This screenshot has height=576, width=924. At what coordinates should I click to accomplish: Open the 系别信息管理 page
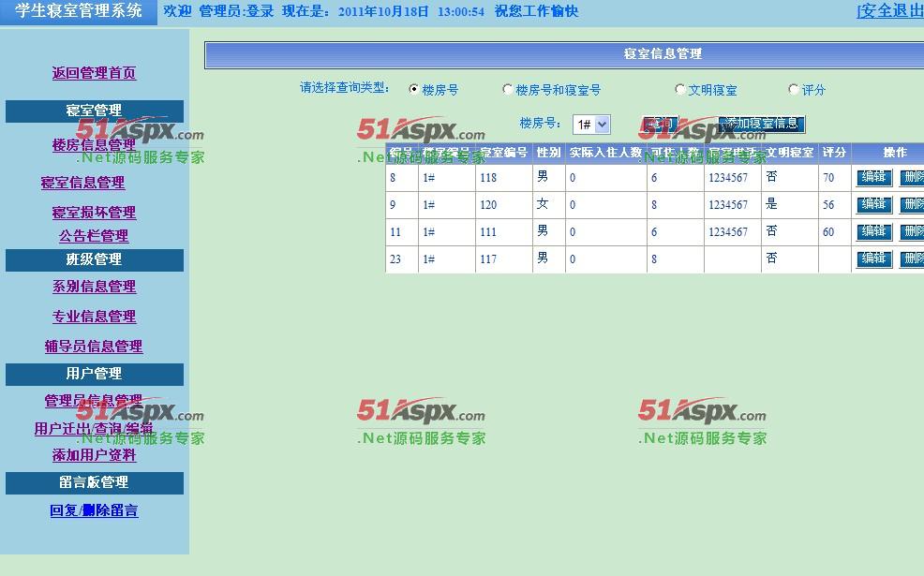tap(94, 287)
